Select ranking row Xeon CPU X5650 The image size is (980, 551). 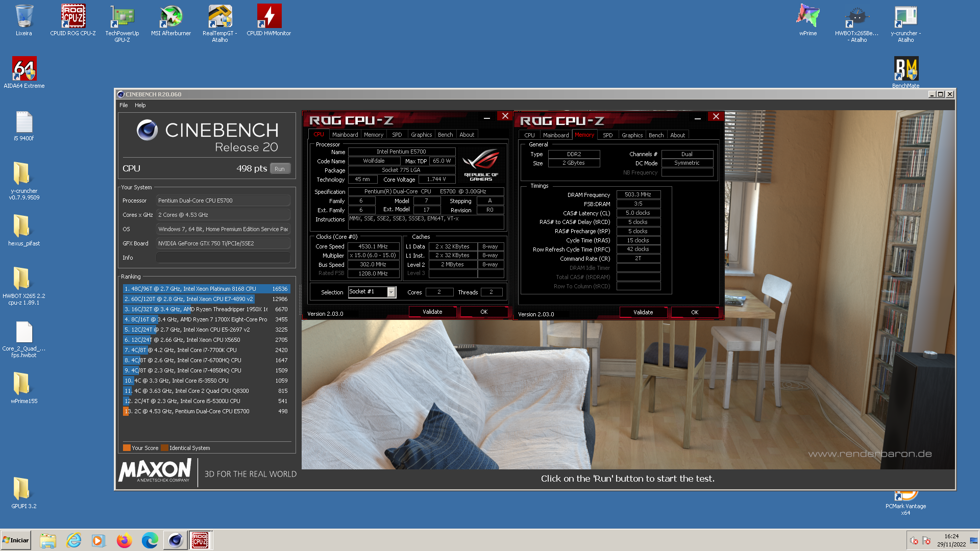206,340
